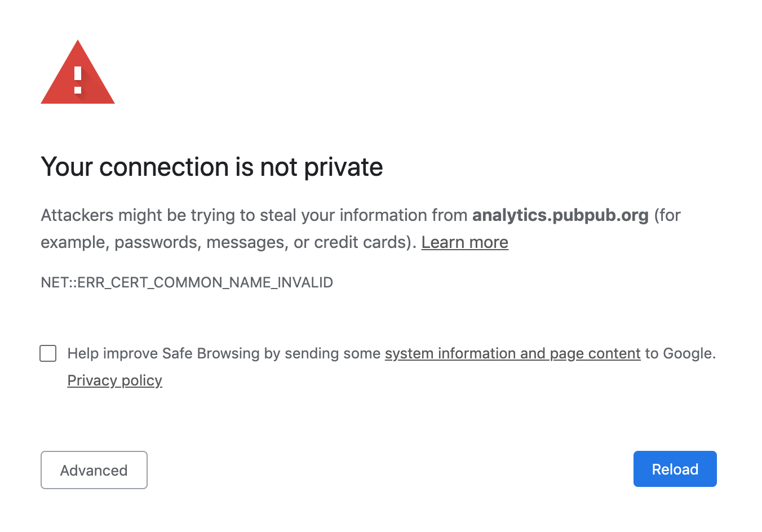The width and height of the screenshot is (762, 532).
Task: Open the Learn more link
Action: [x=464, y=242]
